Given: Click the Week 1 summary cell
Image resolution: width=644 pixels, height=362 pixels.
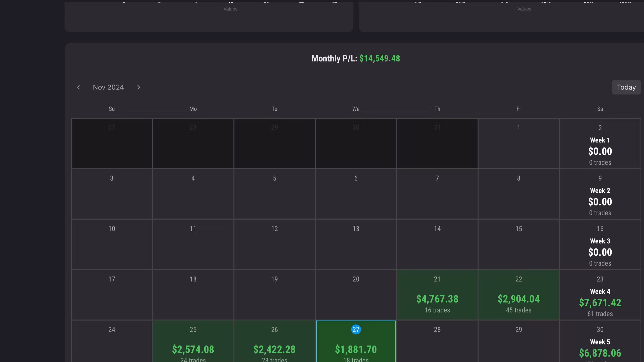Looking at the screenshot, I should pos(600,151).
